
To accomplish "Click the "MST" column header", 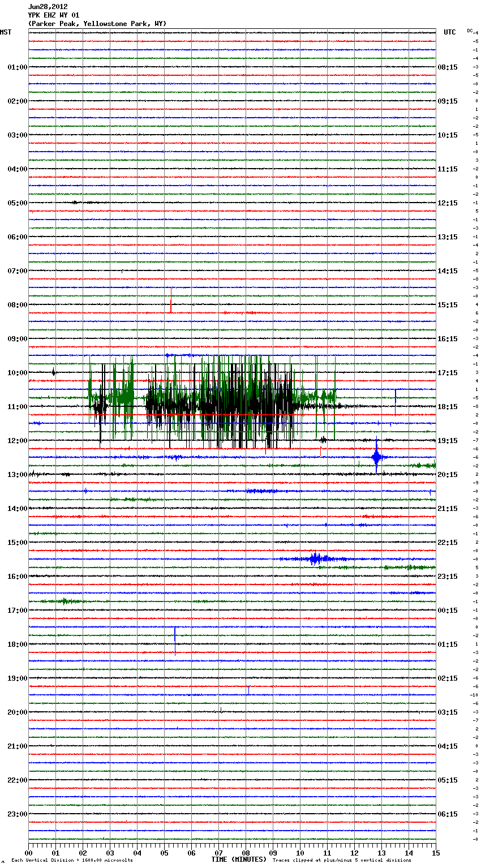I will coord(6,32).
